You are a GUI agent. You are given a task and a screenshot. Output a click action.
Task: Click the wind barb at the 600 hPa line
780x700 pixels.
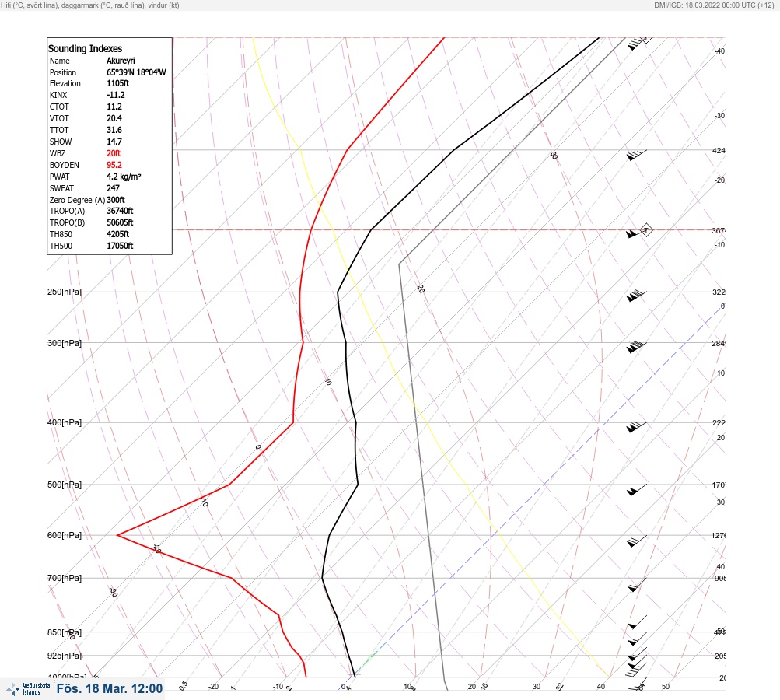[x=637, y=541]
